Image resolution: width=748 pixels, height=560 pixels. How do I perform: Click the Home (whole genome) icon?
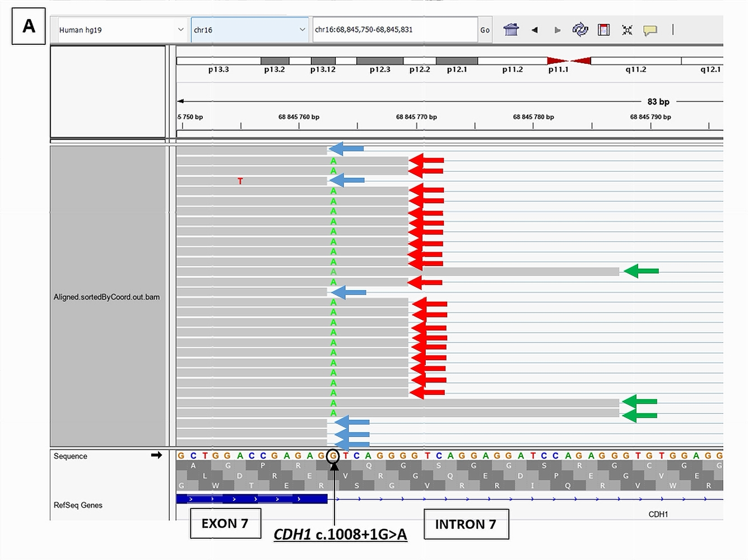coord(510,30)
